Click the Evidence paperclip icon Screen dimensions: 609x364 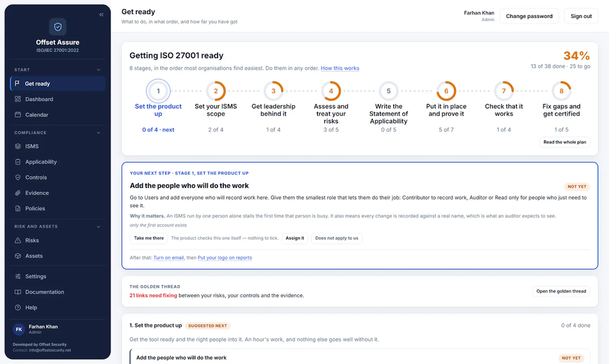point(18,193)
